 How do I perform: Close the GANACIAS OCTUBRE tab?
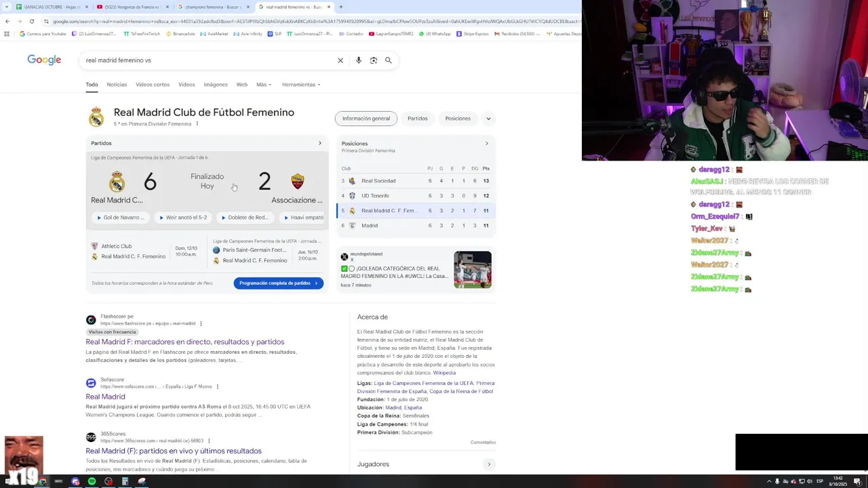tap(87, 7)
